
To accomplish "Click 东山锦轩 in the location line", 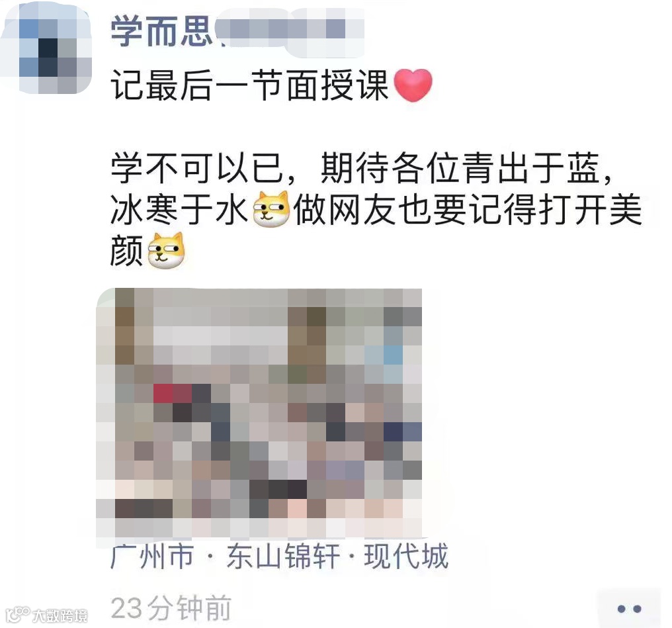I will 283,557.
